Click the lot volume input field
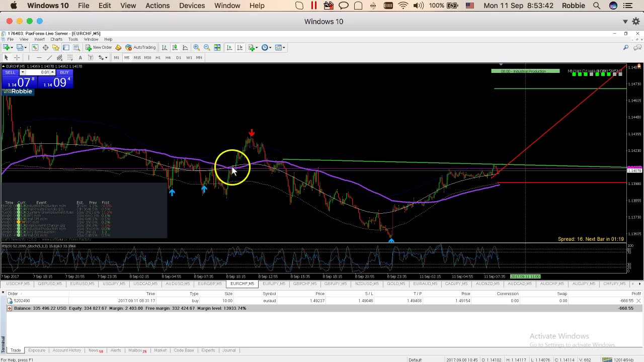Viewport: 644px width, 362px height. coord(44,72)
